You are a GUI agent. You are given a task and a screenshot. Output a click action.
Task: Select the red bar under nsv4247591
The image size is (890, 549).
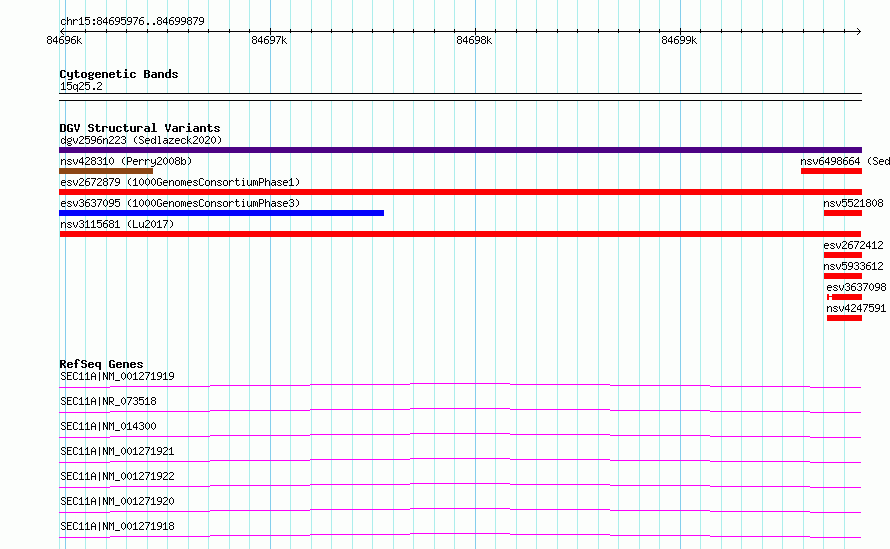coord(845,318)
